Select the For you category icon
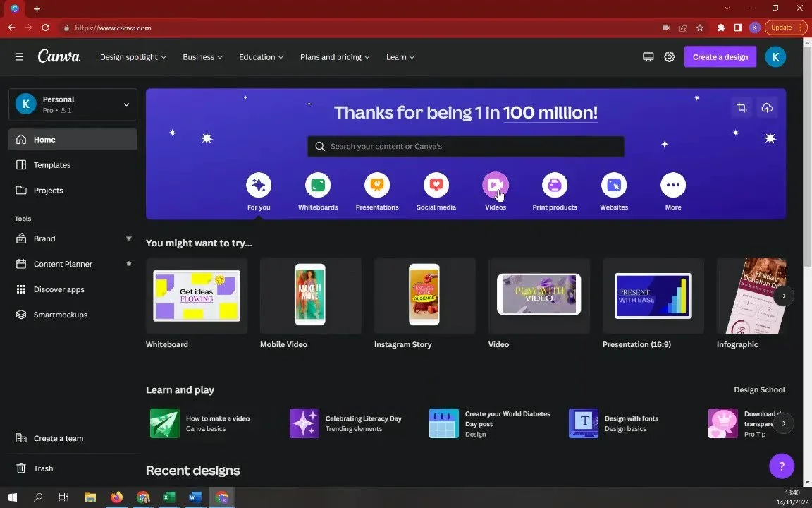 [259, 185]
